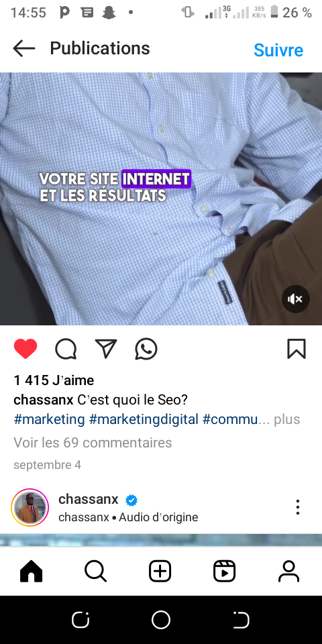
Task: Open the #marketingdigital hashtag
Action: [144, 419]
